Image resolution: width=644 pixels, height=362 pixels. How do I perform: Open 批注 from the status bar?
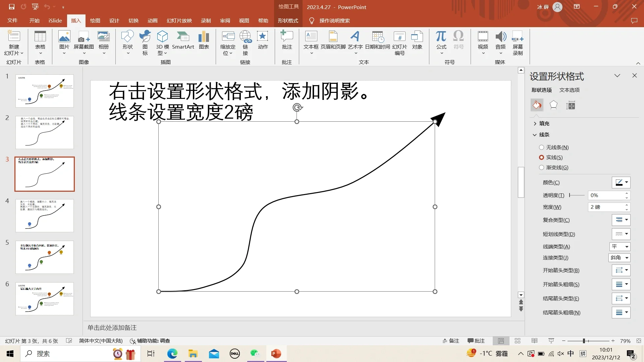(x=476, y=341)
